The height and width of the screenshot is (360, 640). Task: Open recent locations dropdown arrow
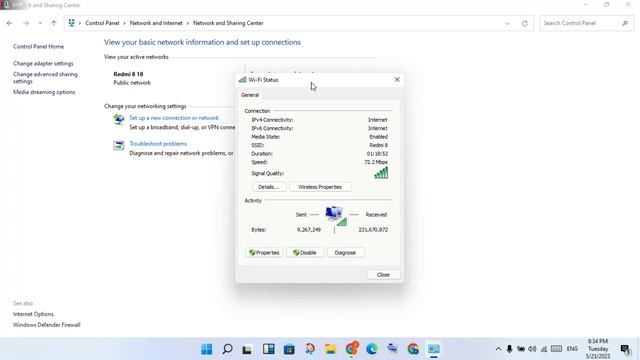[40, 23]
